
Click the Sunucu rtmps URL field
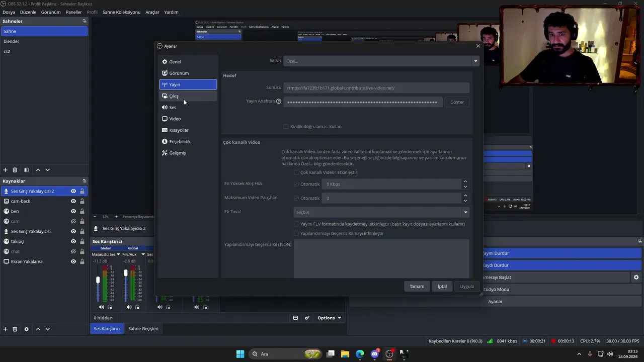tap(376, 88)
